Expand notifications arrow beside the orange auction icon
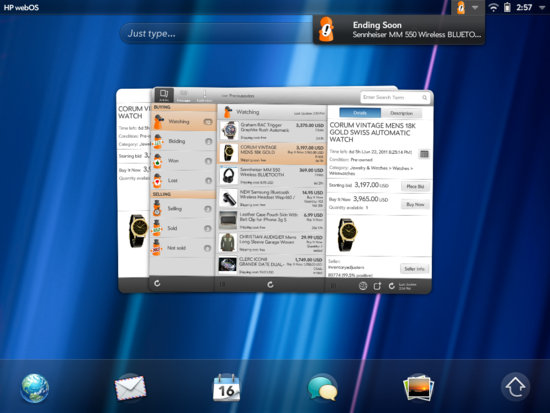Viewport: 550px width, 413px height. [x=475, y=7]
